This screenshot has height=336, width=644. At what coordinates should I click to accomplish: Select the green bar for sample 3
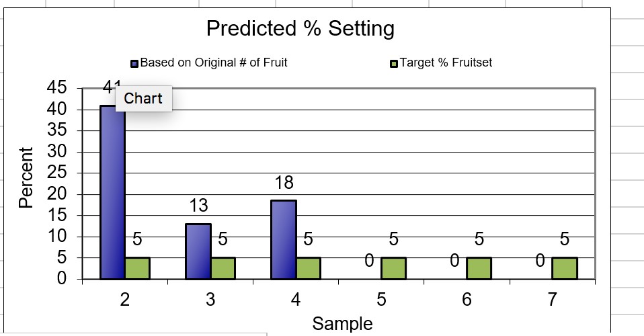(x=223, y=267)
